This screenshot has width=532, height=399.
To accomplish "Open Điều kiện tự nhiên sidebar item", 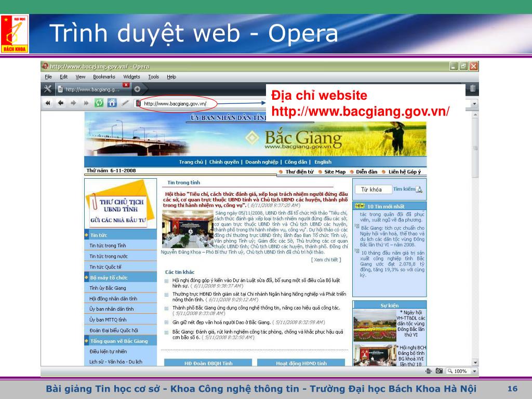I will click(x=108, y=352).
